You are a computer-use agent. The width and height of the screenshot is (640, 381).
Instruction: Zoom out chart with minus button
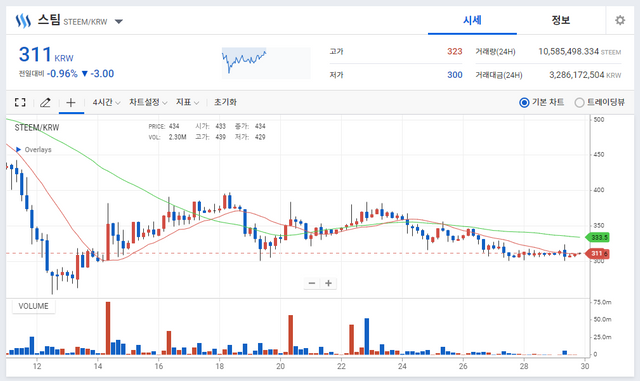pyautogui.click(x=312, y=283)
